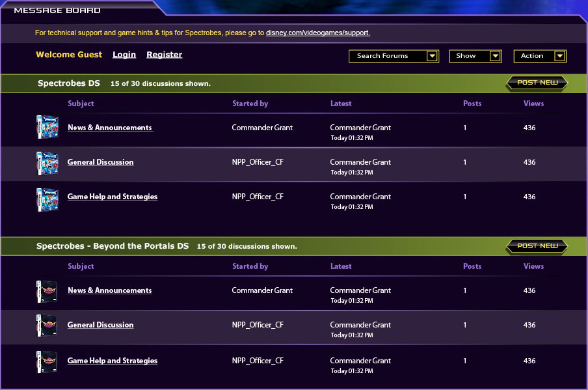Viewport: 588px width, 390px height.
Task: Click NPP_Officer_CF starter of Spectrobes DS Game Help
Action: pos(258,197)
